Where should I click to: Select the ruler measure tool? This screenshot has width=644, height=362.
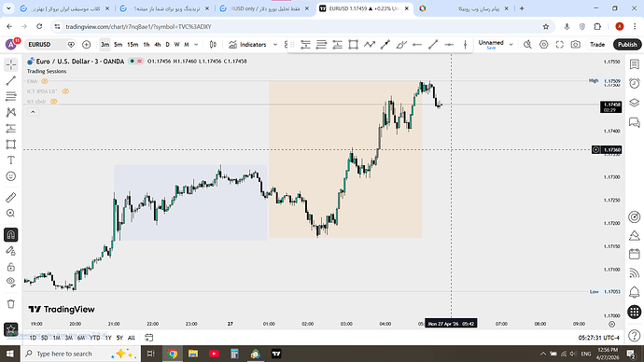(11, 198)
